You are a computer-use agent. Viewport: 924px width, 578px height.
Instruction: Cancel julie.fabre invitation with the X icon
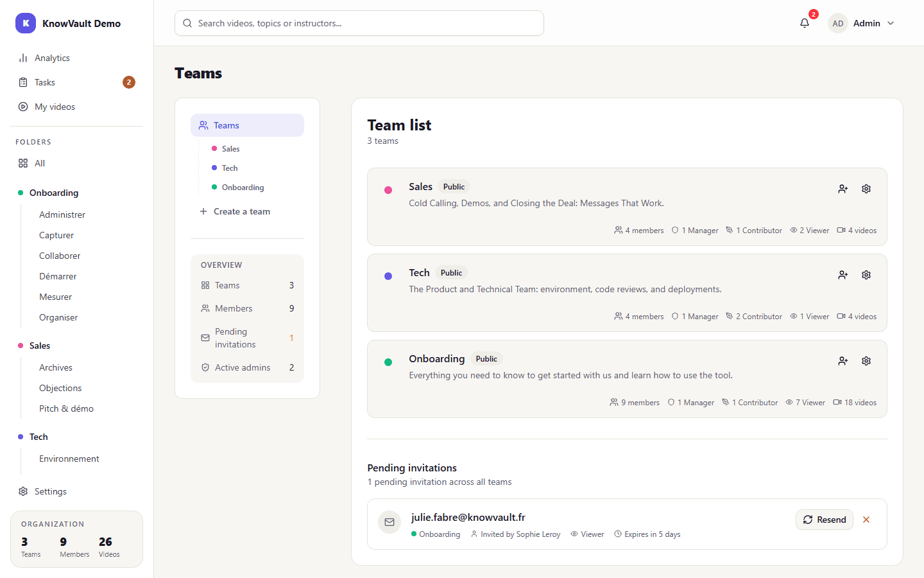(866, 520)
